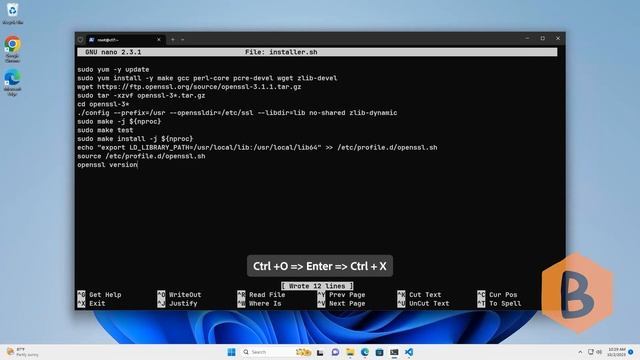Screen dimensions: 640x360
Task: Click the 'sudo make -j ${nproc}' line
Action: [x=119, y=122]
